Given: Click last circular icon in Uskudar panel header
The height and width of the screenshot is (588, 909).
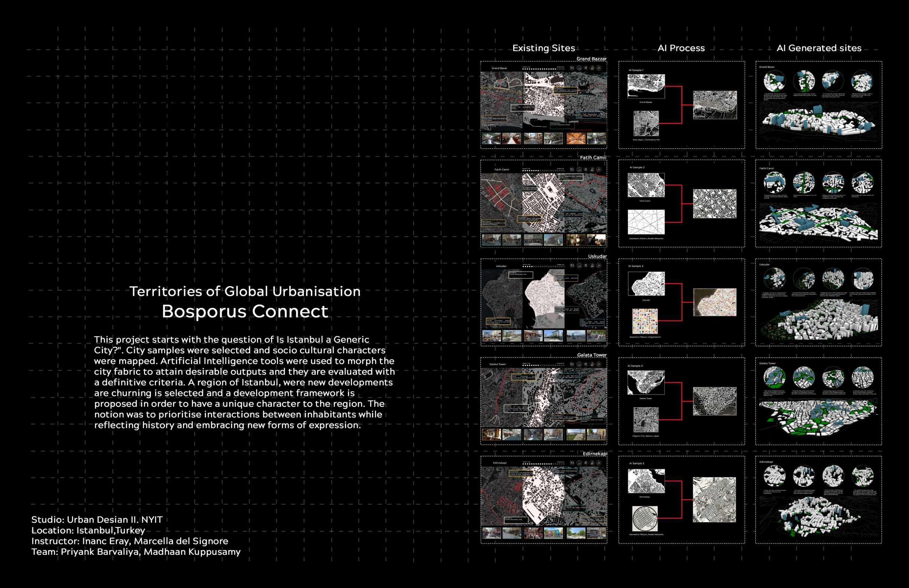Looking at the screenshot, I should coord(599,266).
